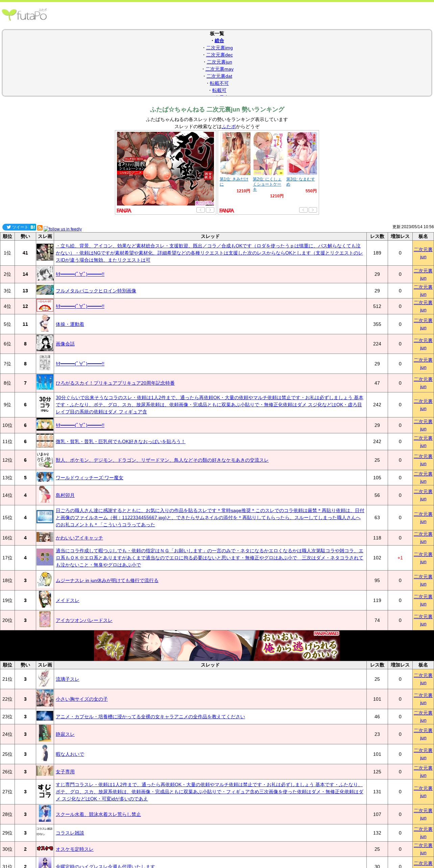Click the futaPo sprout logo
The height and width of the screenshot is (868, 434).
(x=24, y=15)
